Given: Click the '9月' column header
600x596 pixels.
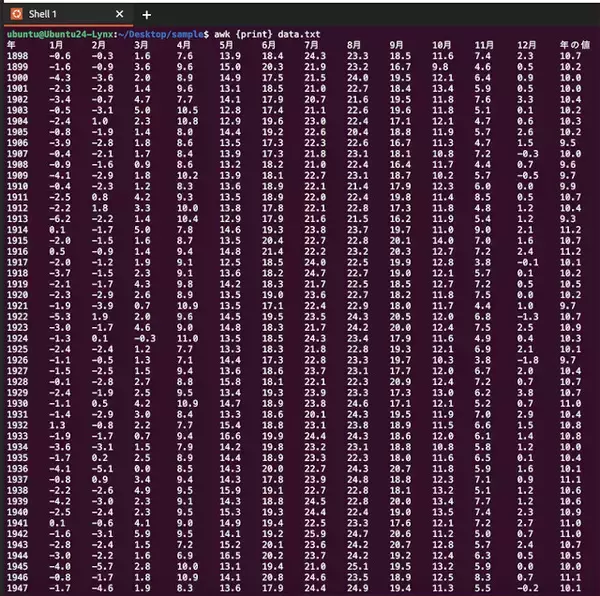Looking at the screenshot, I should (x=396, y=45).
